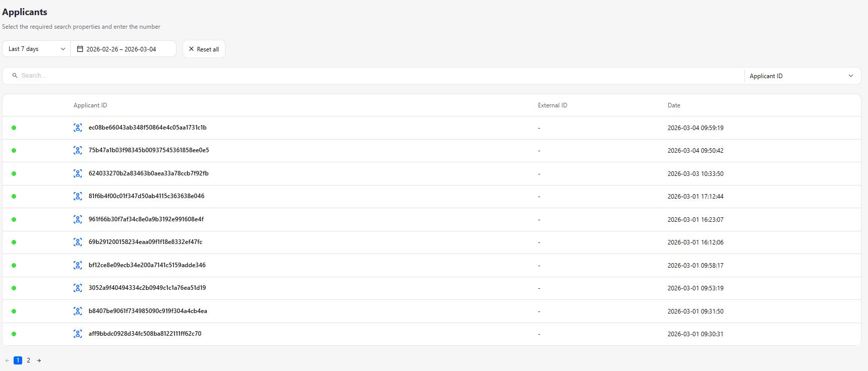Click the Date column header
The height and width of the screenshot is (371, 868).
pyautogui.click(x=674, y=105)
